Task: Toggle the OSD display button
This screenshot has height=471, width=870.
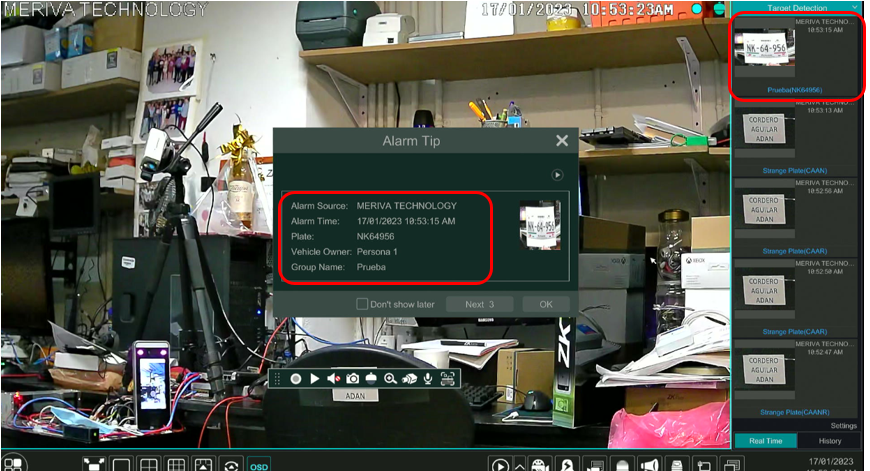Action: [x=259, y=465]
